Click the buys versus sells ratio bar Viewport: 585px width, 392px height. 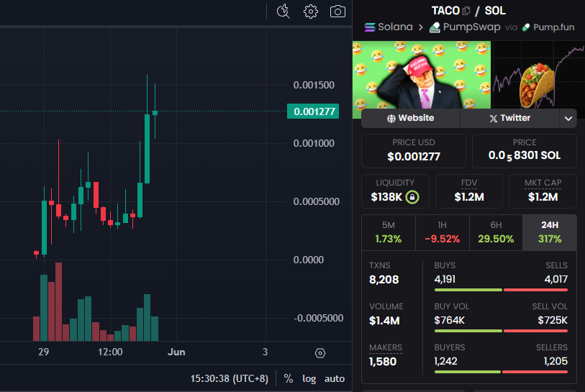[x=501, y=290]
